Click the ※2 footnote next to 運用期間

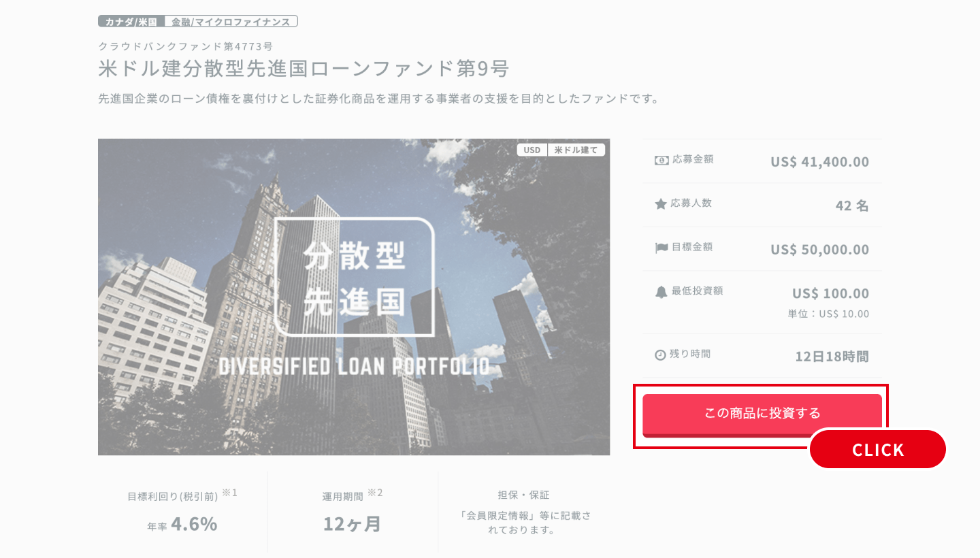375,493
